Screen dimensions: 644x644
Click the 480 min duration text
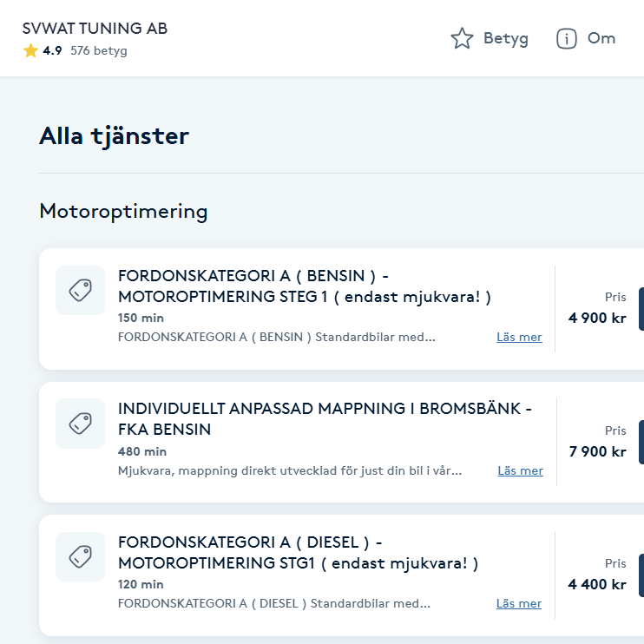(142, 451)
